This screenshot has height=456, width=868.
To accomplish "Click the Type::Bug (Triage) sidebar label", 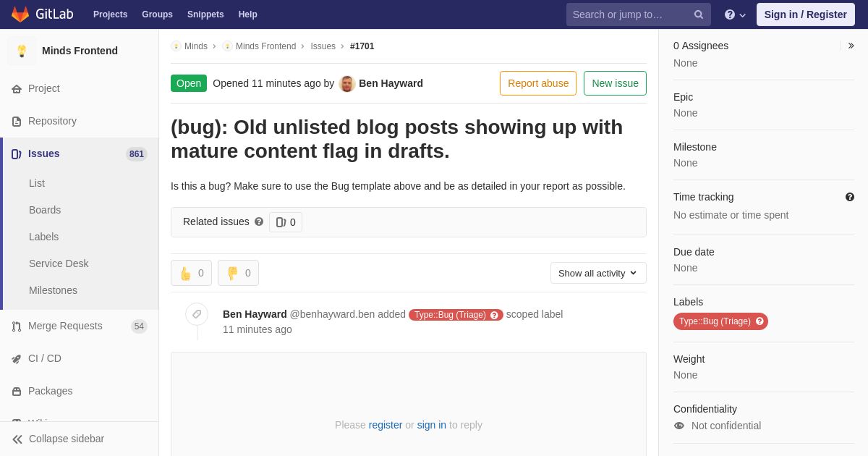I will (715, 321).
